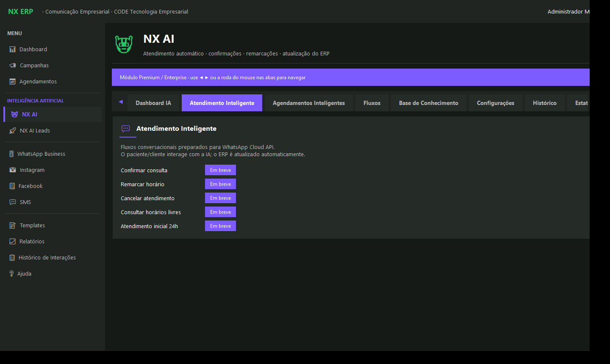
Task: Select NX AI Leads menu entry
Action: (x=53, y=131)
